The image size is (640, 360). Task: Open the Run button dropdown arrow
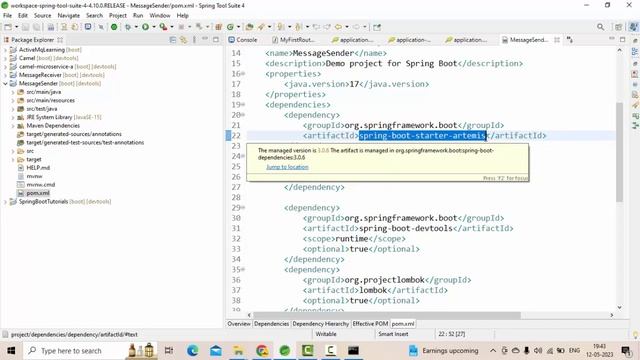(x=153, y=27)
